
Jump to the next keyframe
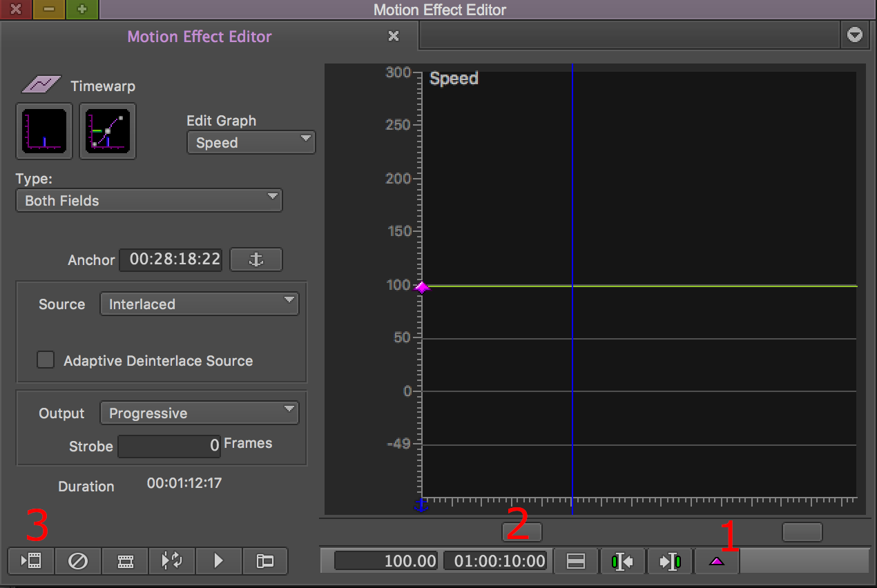coord(670,561)
